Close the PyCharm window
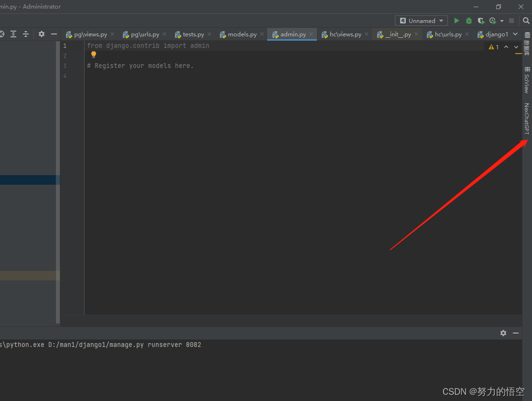Screen dimensions: 532x401 point(521,7)
